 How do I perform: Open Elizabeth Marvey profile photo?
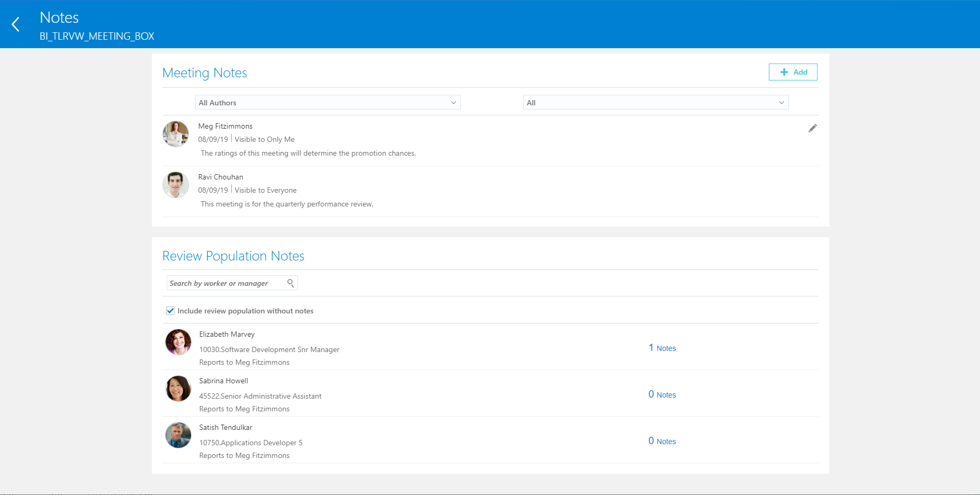(178, 342)
